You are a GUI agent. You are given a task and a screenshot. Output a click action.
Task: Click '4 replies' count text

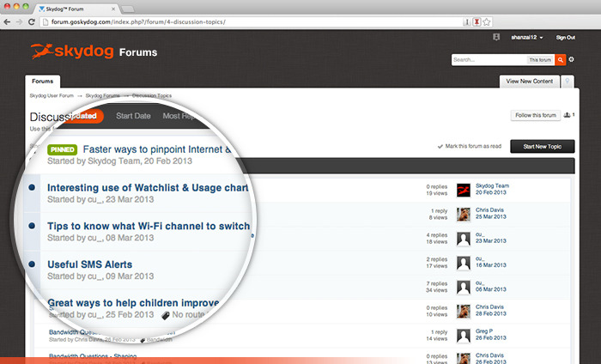436,235
